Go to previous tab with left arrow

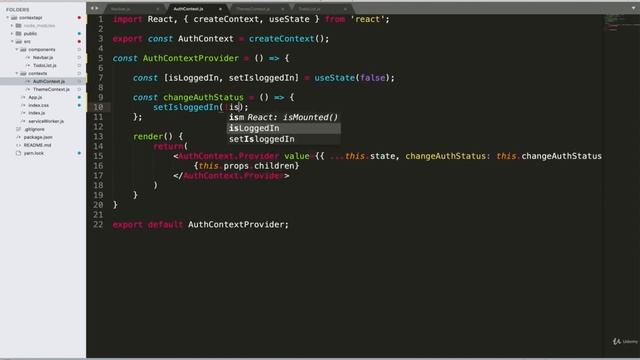pos(92,8)
